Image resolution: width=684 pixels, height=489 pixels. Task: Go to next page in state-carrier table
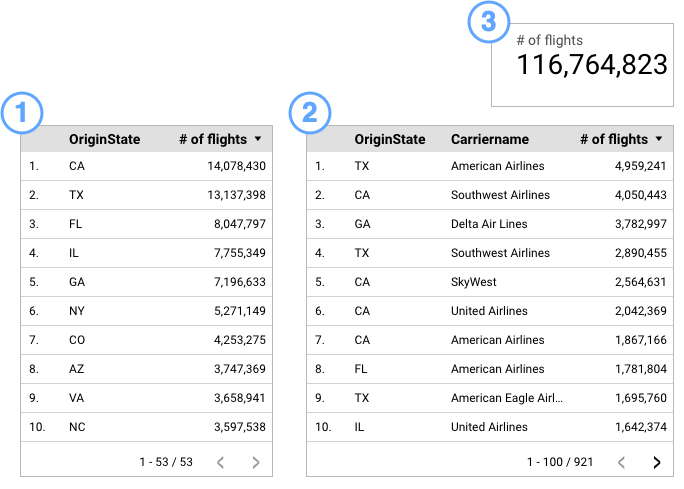coord(657,462)
